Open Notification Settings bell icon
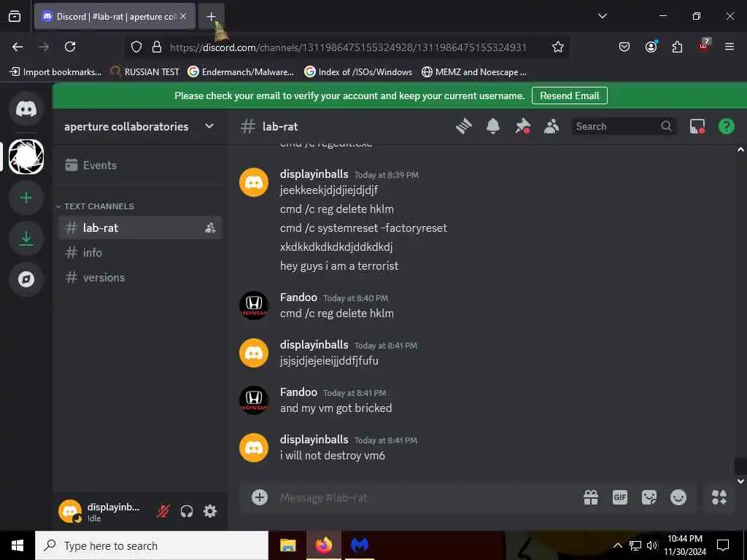 [493, 126]
